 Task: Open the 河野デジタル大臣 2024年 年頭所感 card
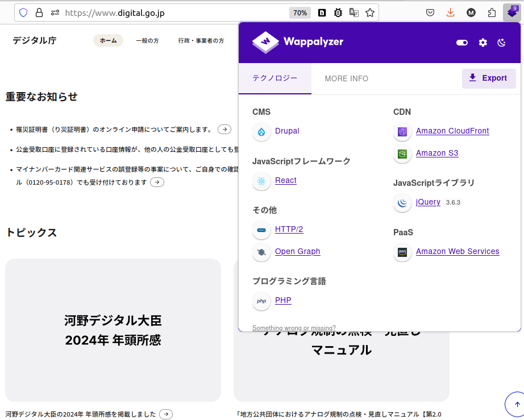pyautogui.click(x=113, y=330)
